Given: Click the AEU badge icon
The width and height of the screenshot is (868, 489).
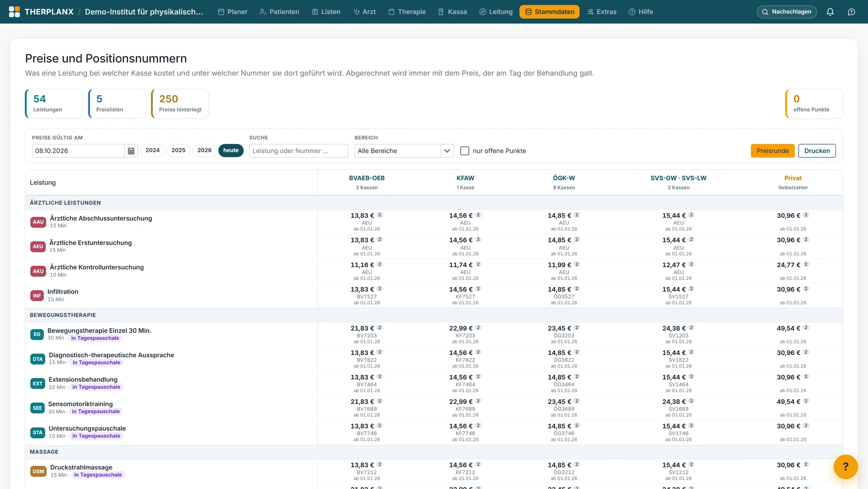Looking at the screenshot, I should pos(38,246).
